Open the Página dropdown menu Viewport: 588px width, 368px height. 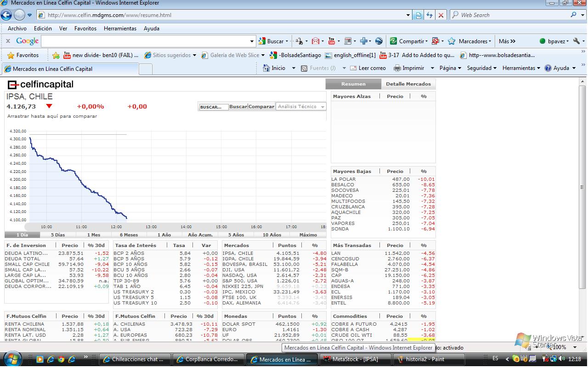click(450, 68)
